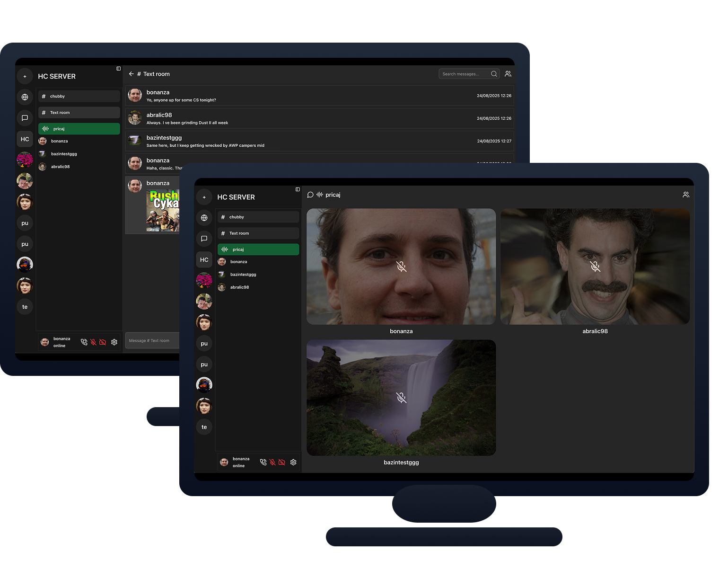
Task: Toggle muted microphone in front window user panel
Action: pyautogui.click(x=272, y=462)
